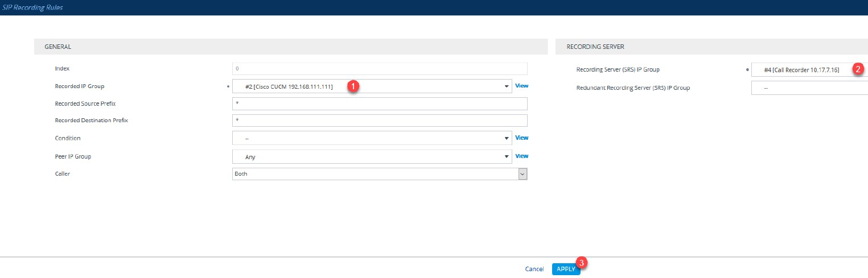Open the Caller combo box set to Both

[x=380, y=174]
